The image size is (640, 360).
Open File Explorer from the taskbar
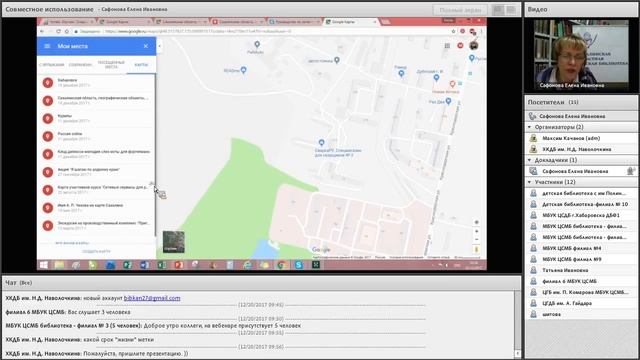point(59,265)
